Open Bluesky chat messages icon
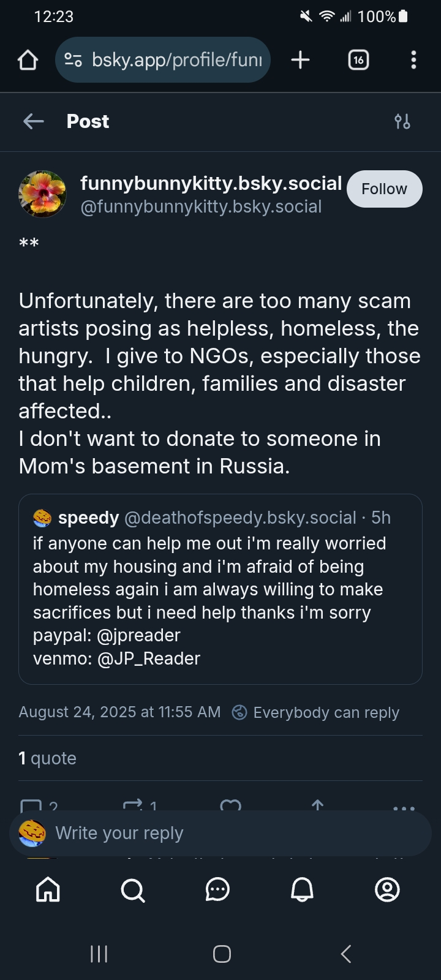441x980 pixels. 217,889
